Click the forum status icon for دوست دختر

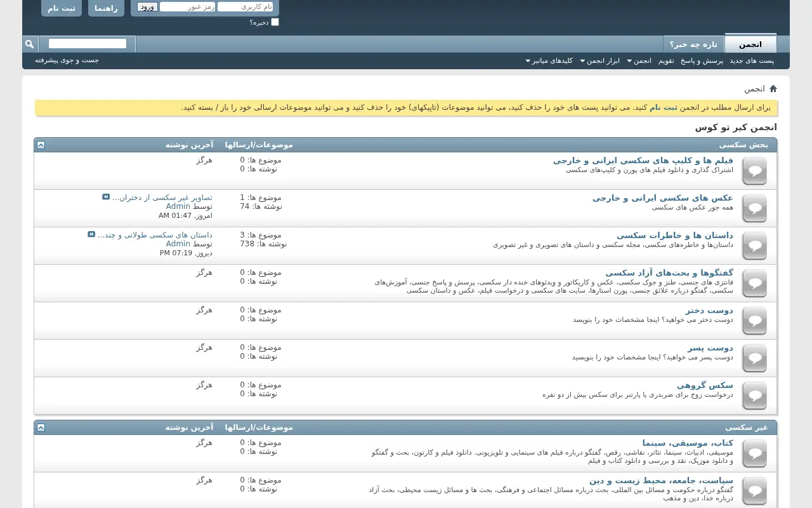click(755, 321)
